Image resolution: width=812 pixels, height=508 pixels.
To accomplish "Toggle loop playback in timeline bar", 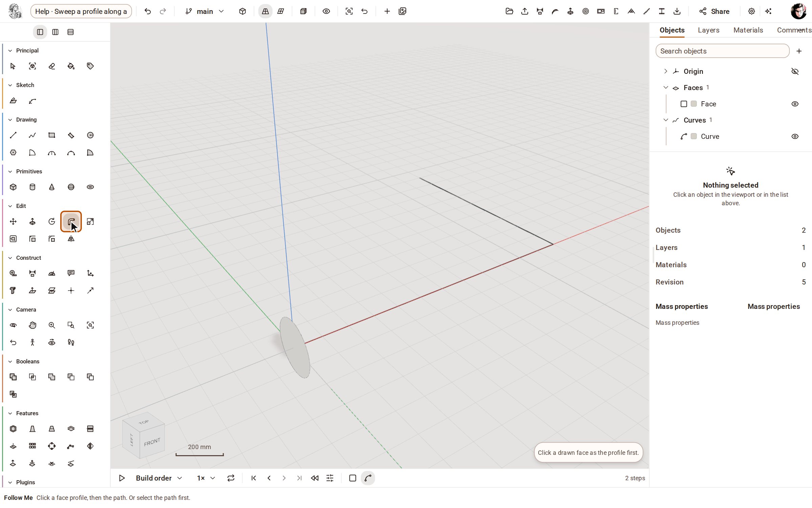I will [x=231, y=478].
